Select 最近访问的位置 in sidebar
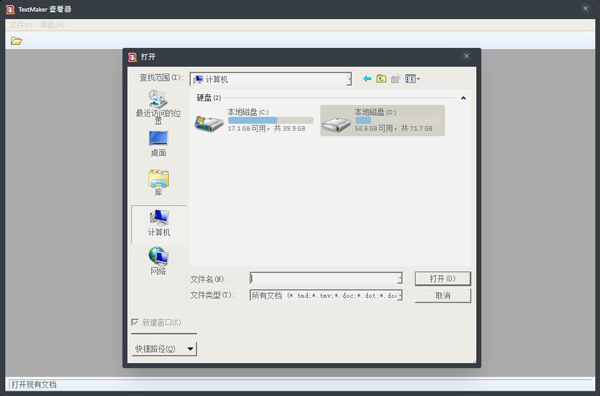The height and width of the screenshot is (396, 600). 158,108
